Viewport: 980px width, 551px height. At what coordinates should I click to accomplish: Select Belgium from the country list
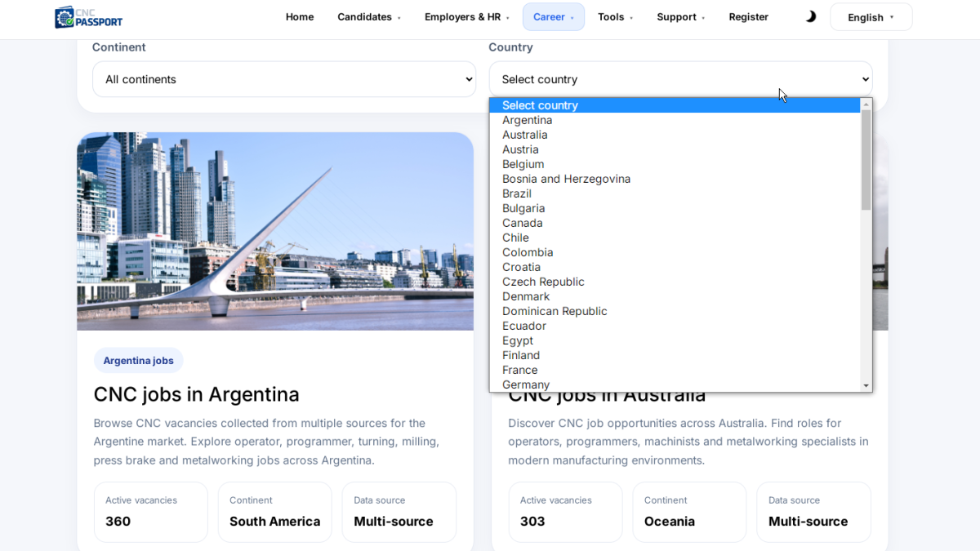pos(675,164)
